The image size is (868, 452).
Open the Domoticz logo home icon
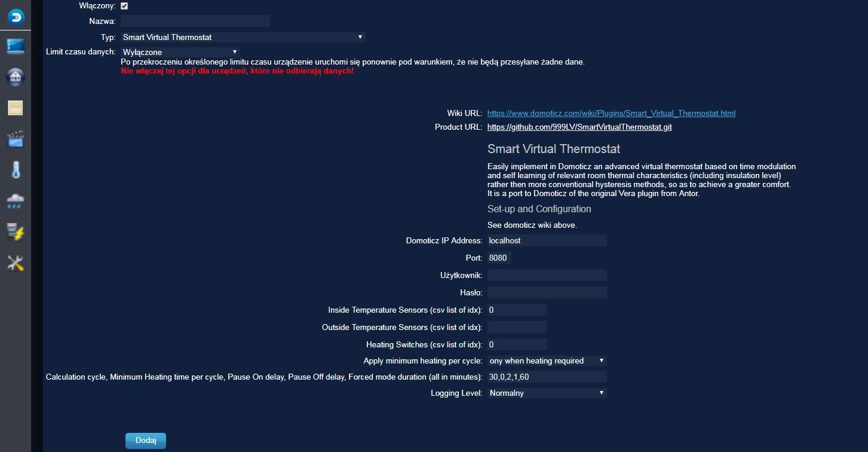pos(16,17)
